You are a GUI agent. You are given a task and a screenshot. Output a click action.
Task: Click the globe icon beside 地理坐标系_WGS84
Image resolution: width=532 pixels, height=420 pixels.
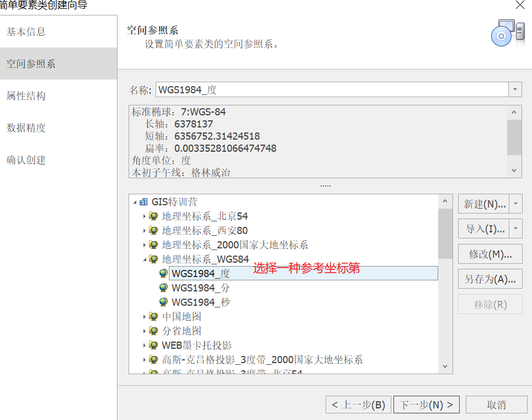154,259
